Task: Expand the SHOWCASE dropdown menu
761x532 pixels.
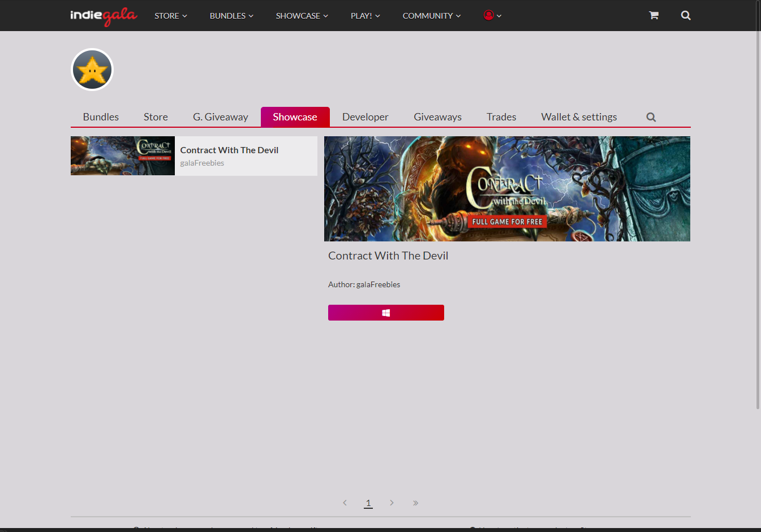Action: [302, 16]
